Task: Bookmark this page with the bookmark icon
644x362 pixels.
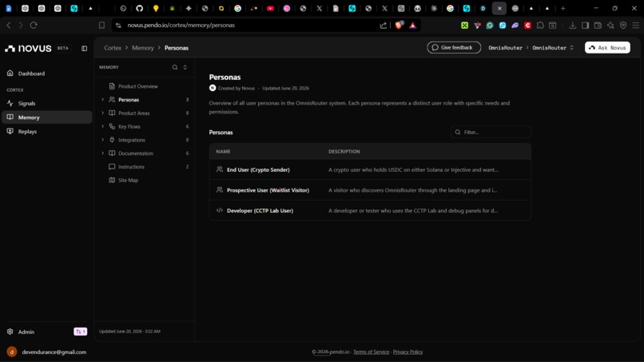Action: coord(101,25)
